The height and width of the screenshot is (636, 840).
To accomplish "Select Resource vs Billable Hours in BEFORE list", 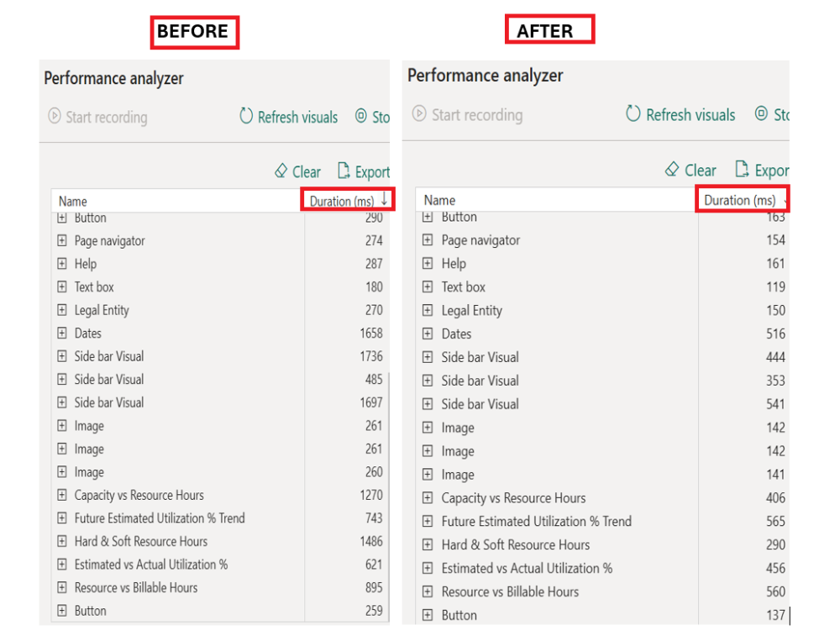I will click(x=136, y=588).
